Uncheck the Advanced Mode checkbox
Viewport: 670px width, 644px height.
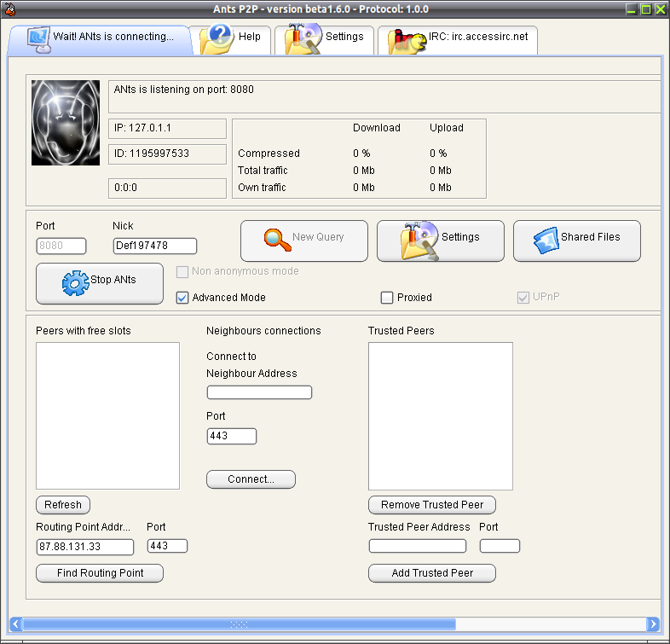182,298
